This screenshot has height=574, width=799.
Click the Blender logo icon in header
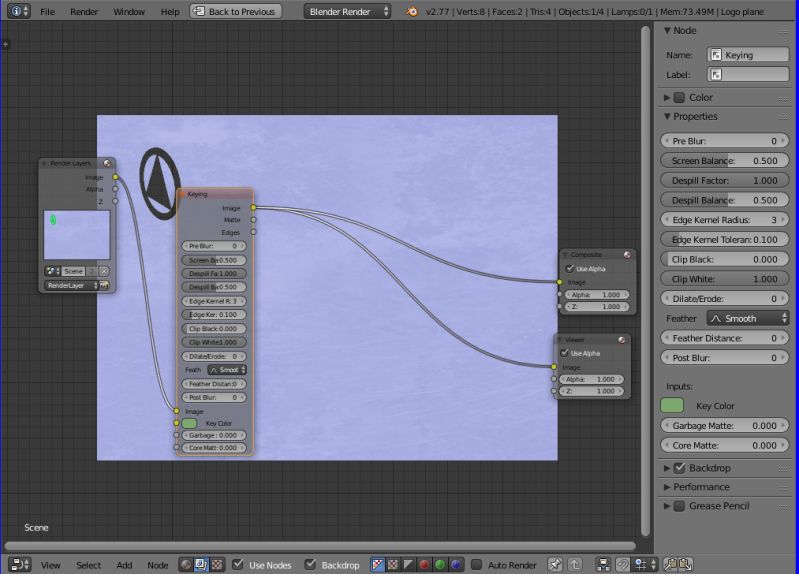pyautogui.click(x=412, y=11)
